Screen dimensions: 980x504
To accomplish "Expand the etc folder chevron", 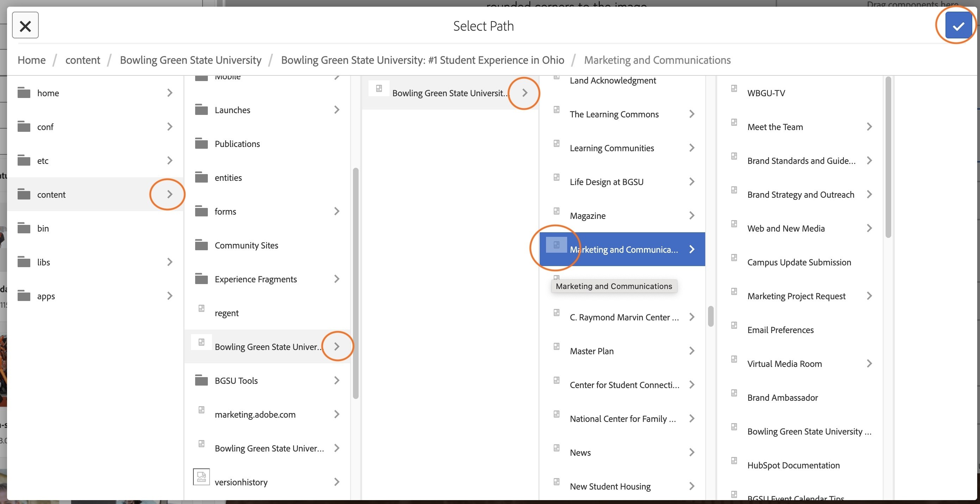I will (x=170, y=160).
